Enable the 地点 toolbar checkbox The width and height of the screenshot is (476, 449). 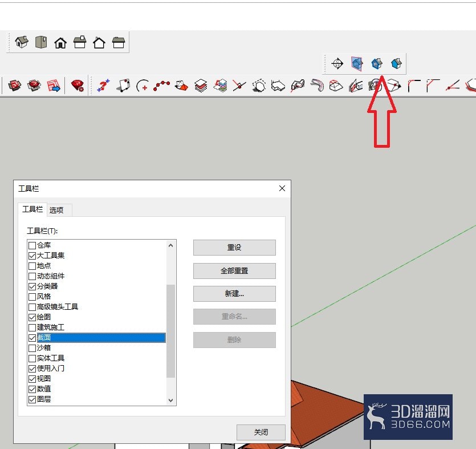(x=32, y=266)
